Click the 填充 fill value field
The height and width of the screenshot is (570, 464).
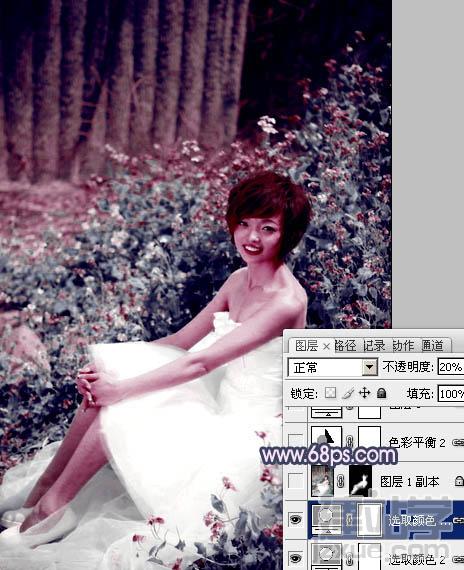click(451, 394)
